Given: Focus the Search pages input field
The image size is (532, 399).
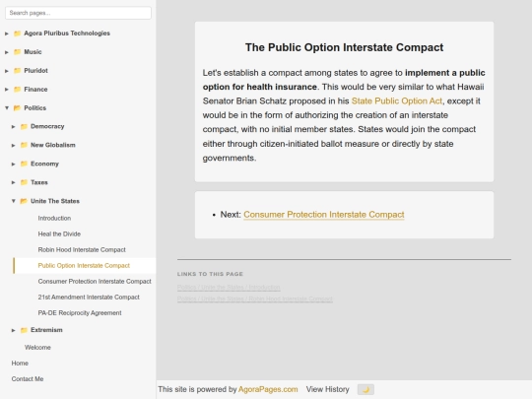Looking at the screenshot, I should (x=78, y=13).
